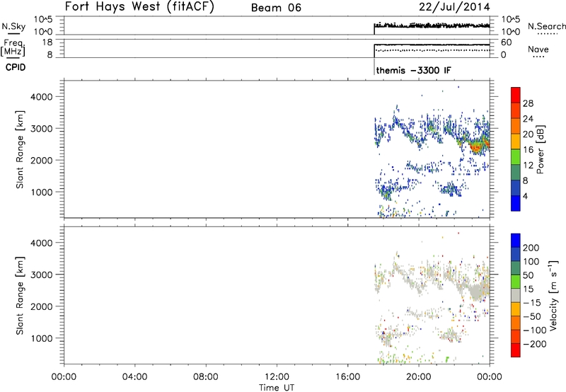The width and height of the screenshot is (566, 392).
Task: Select the red segment of Power colorbar
Action: [x=516, y=95]
